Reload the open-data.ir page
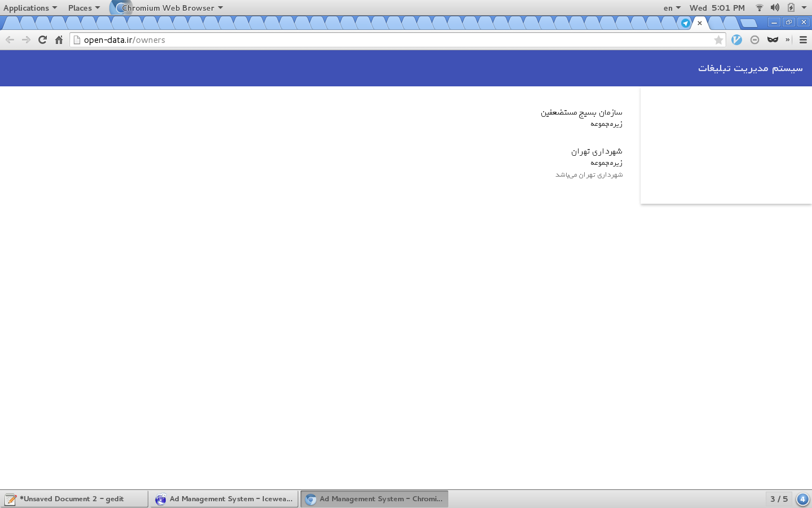 [42, 40]
